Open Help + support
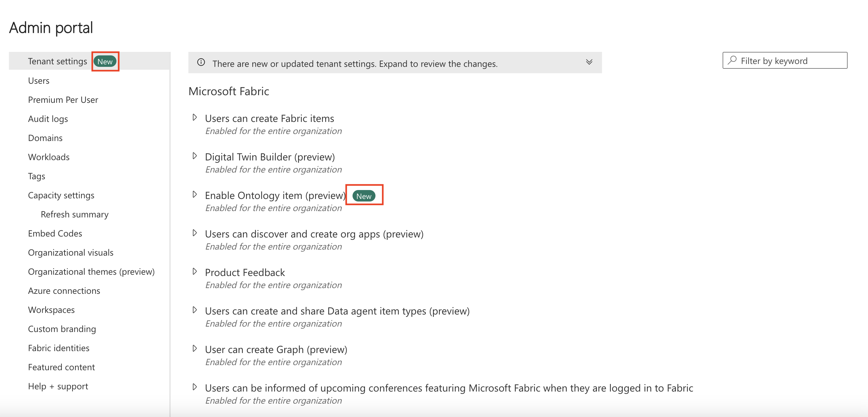 click(58, 386)
